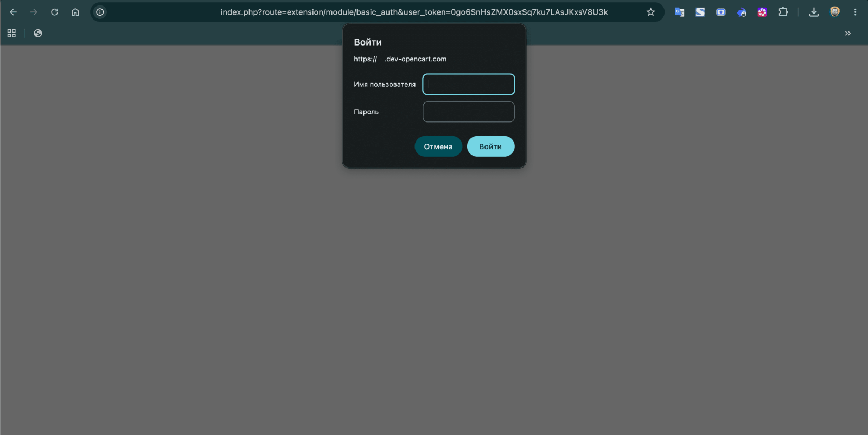
Task: Go back to the previous page
Action: click(14, 12)
